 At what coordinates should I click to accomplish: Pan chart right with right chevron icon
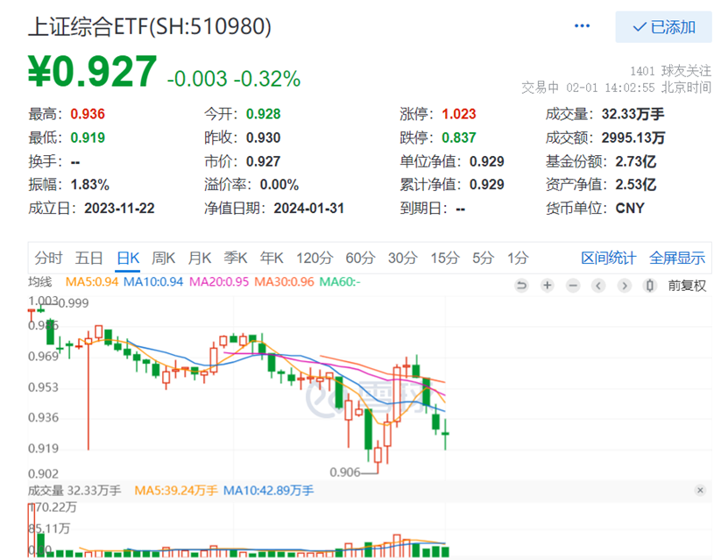pos(624,286)
